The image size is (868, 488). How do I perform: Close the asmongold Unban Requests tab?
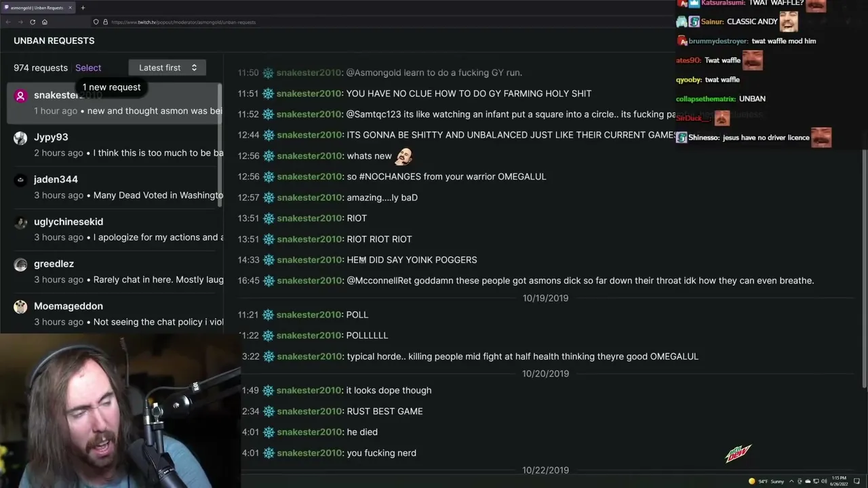(71, 7)
